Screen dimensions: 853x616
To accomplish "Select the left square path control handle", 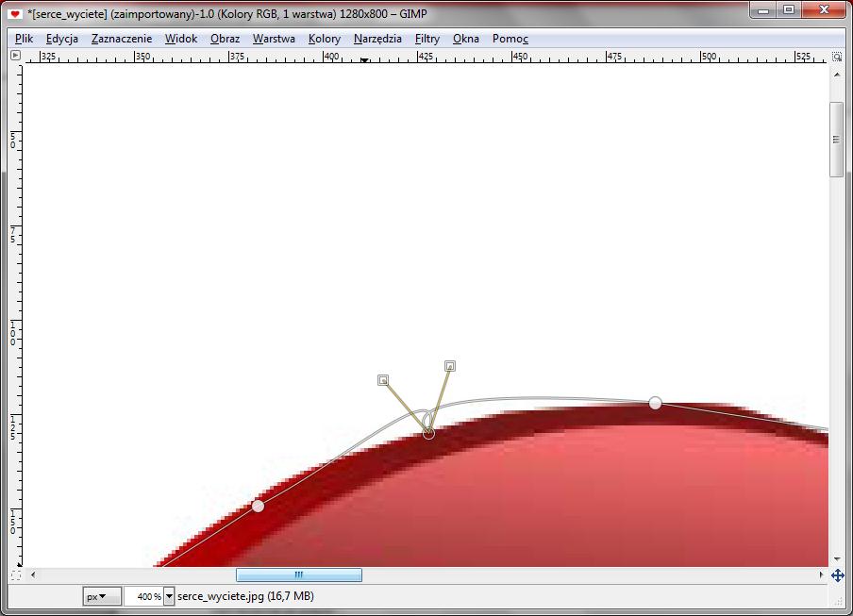I will 383,380.
